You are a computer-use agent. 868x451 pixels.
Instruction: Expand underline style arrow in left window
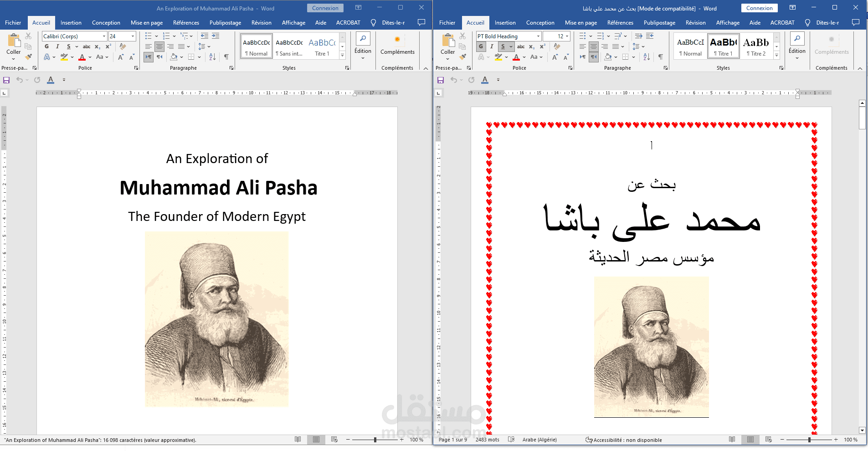(x=77, y=46)
